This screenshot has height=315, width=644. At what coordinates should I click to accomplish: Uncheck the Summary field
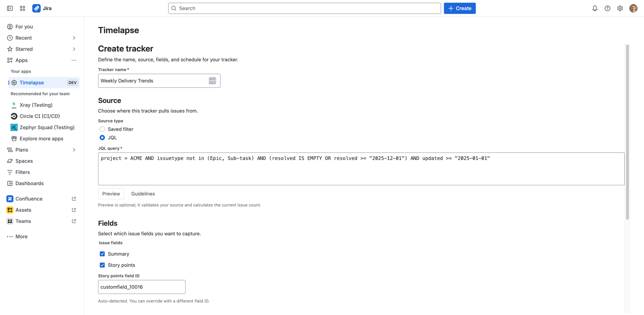tap(102, 254)
